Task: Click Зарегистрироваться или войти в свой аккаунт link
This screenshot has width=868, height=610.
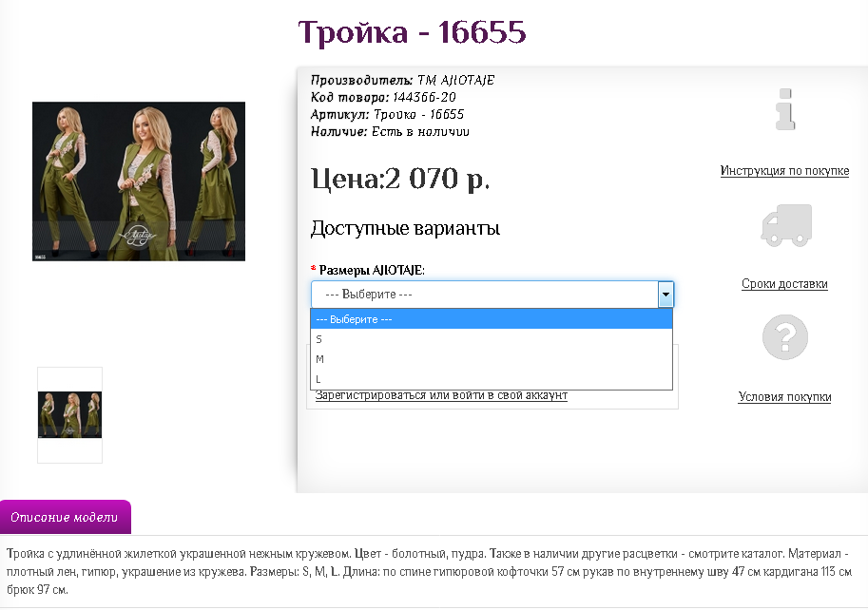Action: (441, 395)
